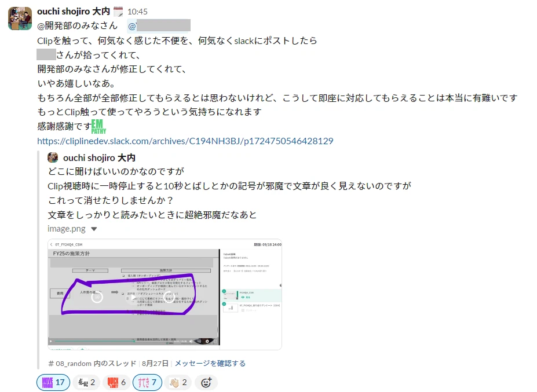Click the line これって消せたりしませんか？
Viewport: 537px width, 392px height.
point(111,200)
